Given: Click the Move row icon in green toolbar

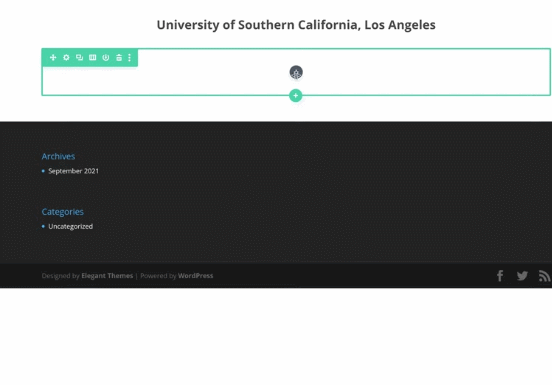Looking at the screenshot, I should pos(53,57).
